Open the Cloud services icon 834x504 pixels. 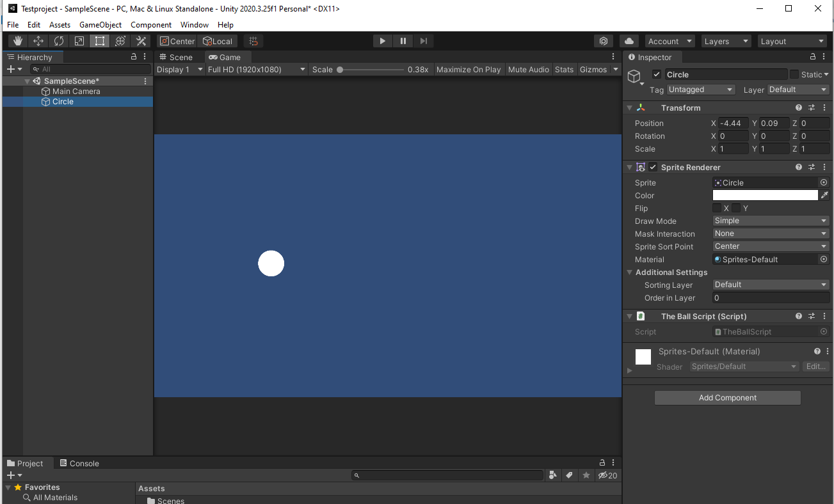click(x=629, y=41)
